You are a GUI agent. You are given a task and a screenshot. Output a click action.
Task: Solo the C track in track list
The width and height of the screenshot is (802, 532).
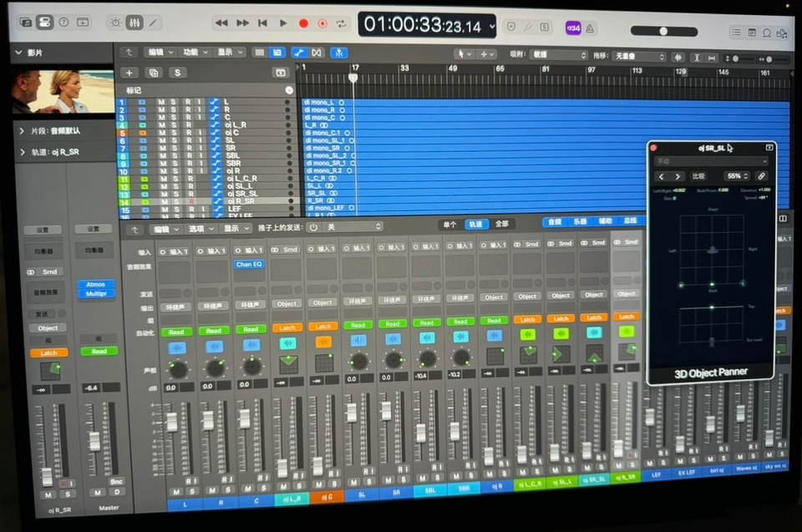pyautogui.click(x=174, y=117)
